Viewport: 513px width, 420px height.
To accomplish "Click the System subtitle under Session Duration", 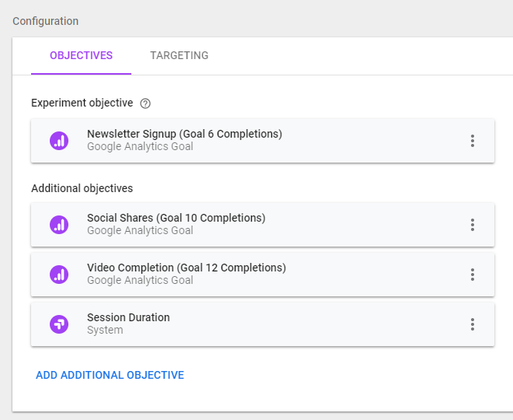I will (x=105, y=330).
